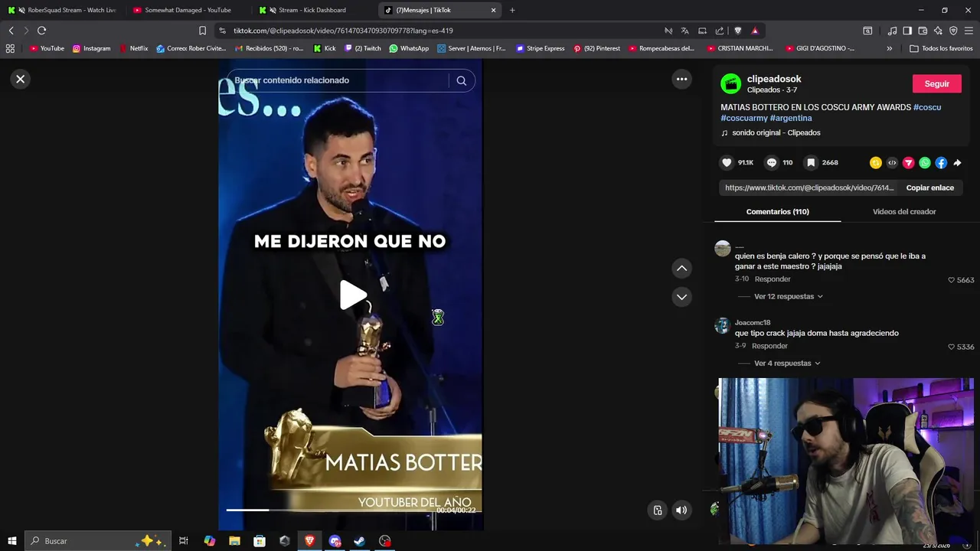Image resolution: width=980 pixels, height=551 pixels.
Task: Open #coscuarmy hashtag link
Action: 743,118
